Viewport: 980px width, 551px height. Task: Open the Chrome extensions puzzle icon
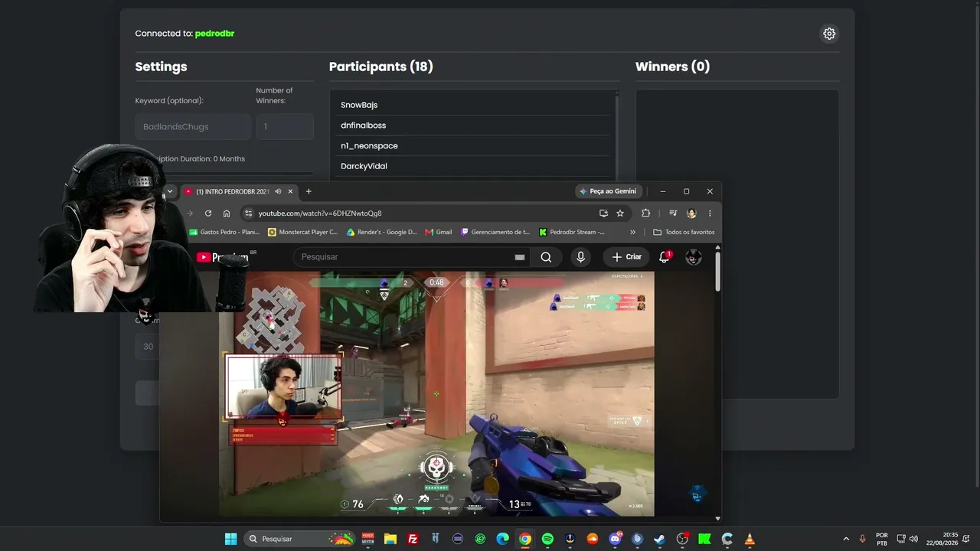tap(645, 214)
